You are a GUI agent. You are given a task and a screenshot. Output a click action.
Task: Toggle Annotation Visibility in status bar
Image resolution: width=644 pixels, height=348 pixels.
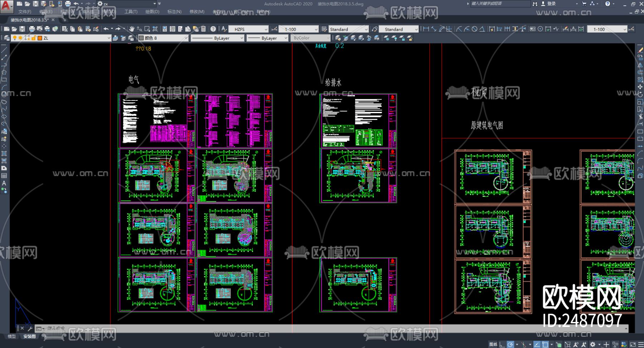[x=576, y=344]
